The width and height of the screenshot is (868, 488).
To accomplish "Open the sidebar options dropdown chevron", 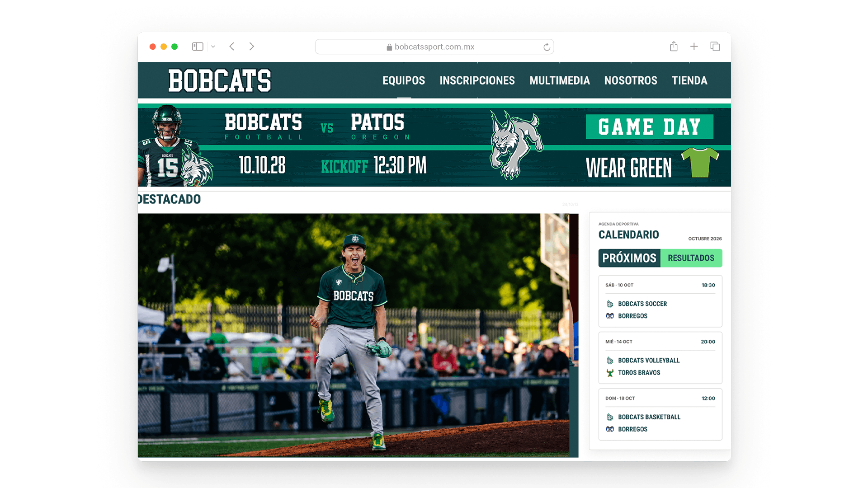I will [213, 47].
